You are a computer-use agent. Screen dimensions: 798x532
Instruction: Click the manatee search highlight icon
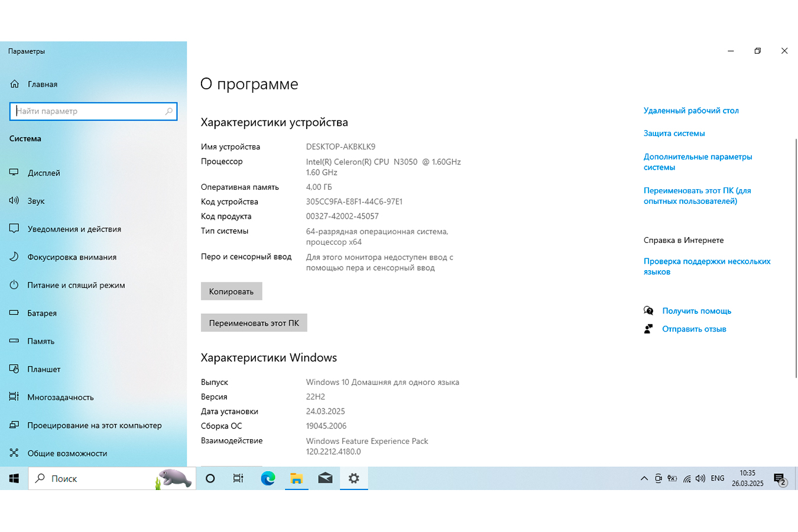pos(174,478)
